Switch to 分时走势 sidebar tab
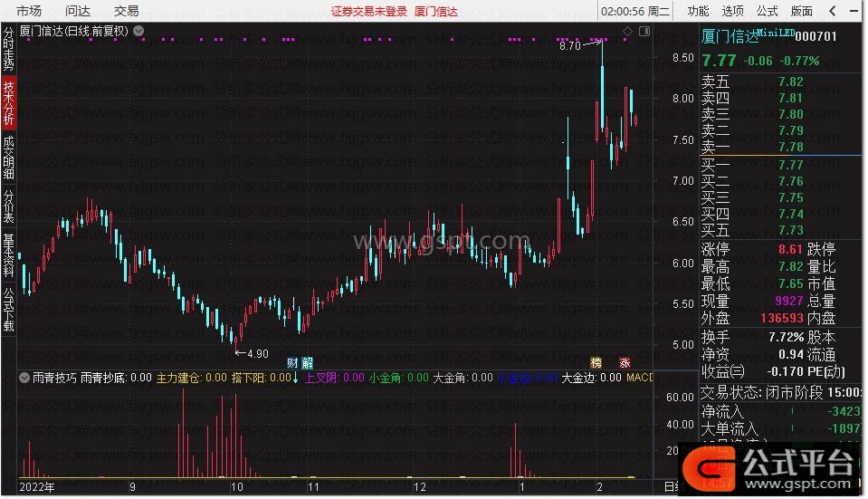Screen dimensions: 868x499 pyautogui.click(x=8, y=49)
